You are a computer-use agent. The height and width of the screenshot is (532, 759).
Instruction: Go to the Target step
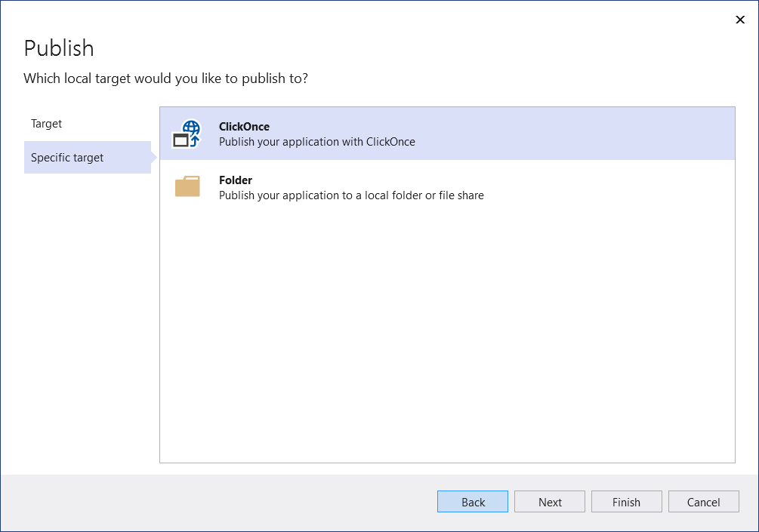click(47, 124)
